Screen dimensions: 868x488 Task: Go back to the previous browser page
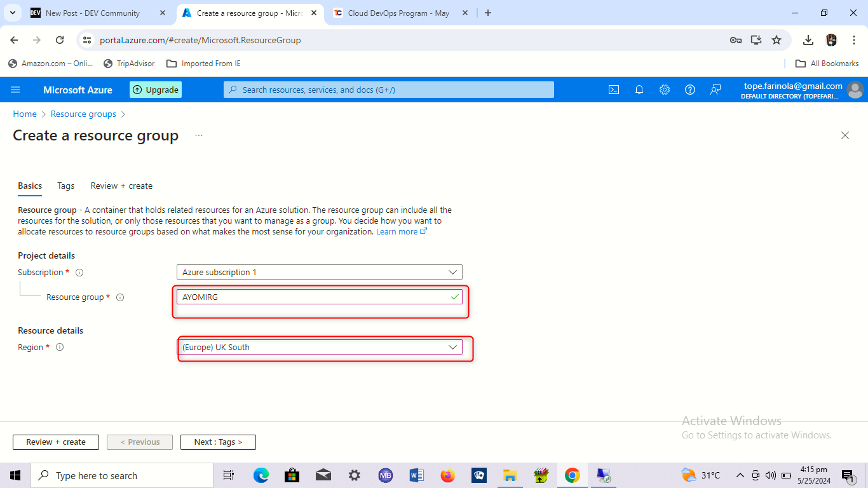[x=14, y=40]
